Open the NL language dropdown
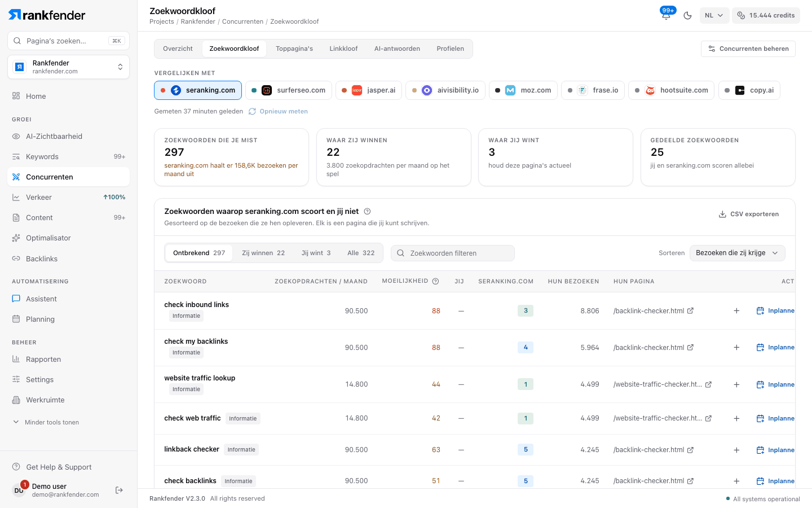Image resolution: width=812 pixels, height=508 pixels. (x=714, y=15)
